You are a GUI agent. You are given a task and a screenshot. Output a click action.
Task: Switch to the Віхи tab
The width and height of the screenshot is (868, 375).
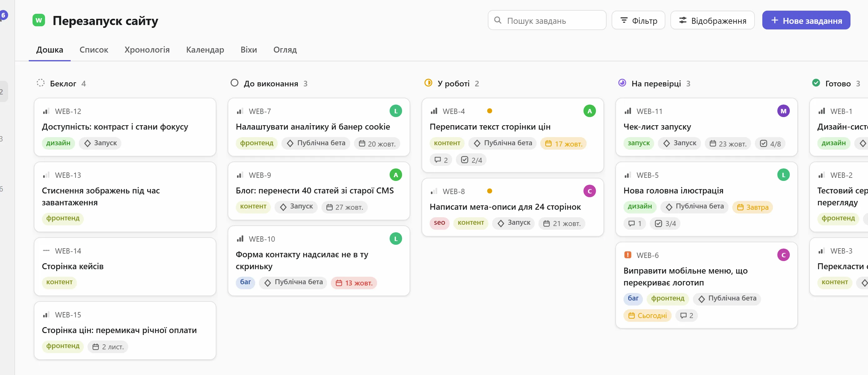pos(249,49)
